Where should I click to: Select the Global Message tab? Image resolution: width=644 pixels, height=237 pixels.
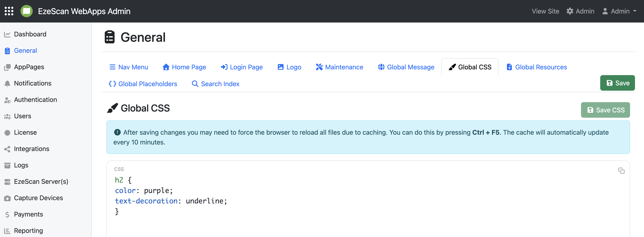406,67
